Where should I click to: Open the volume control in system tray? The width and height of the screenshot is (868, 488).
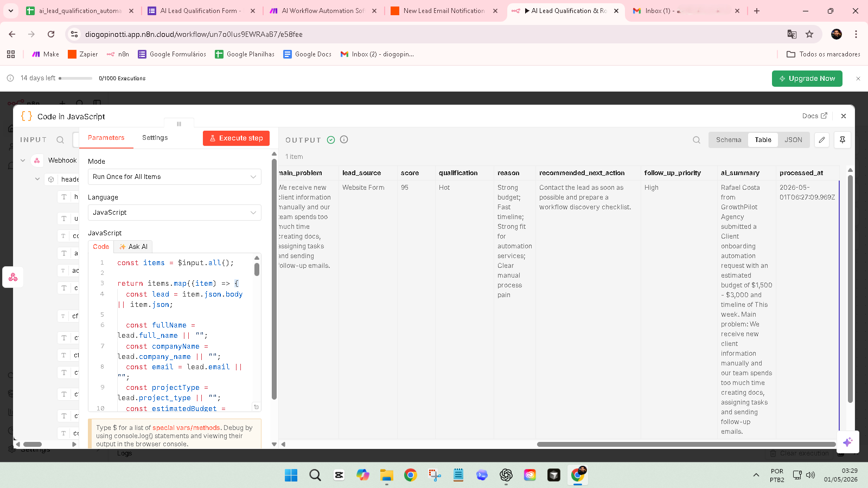(810, 476)
